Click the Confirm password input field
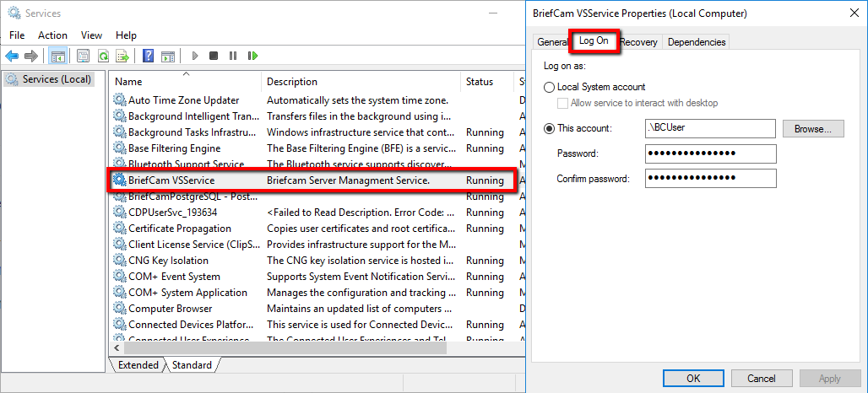 710,178
